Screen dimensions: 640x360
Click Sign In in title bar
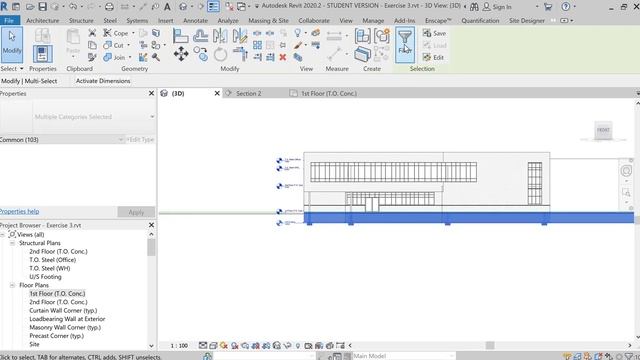pos(497,7)
